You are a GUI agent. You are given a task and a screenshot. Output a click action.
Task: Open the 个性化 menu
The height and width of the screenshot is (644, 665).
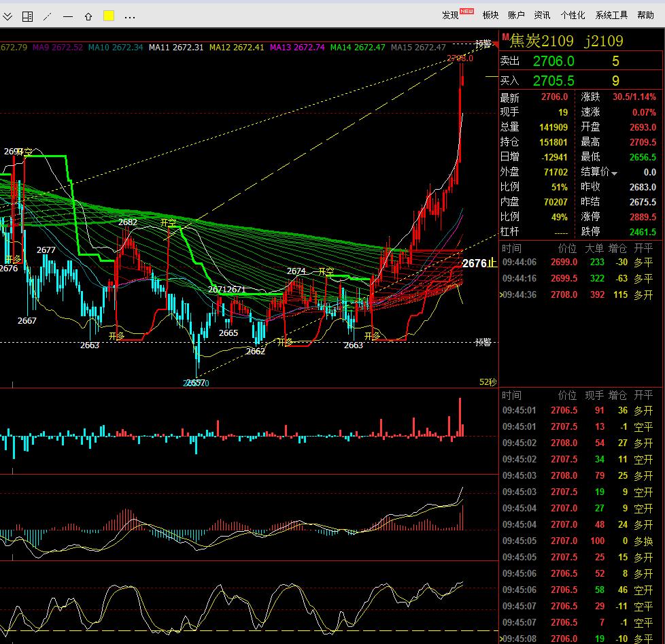573,15
